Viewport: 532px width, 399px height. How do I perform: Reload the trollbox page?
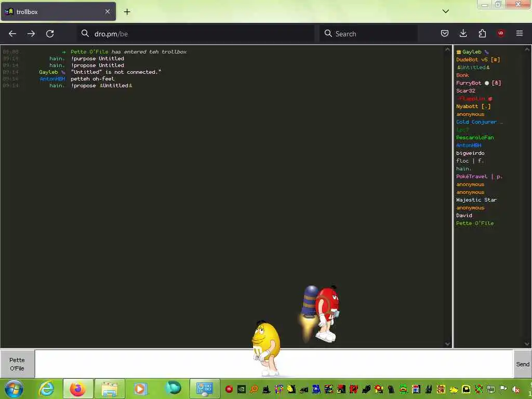tap(50, 34)
